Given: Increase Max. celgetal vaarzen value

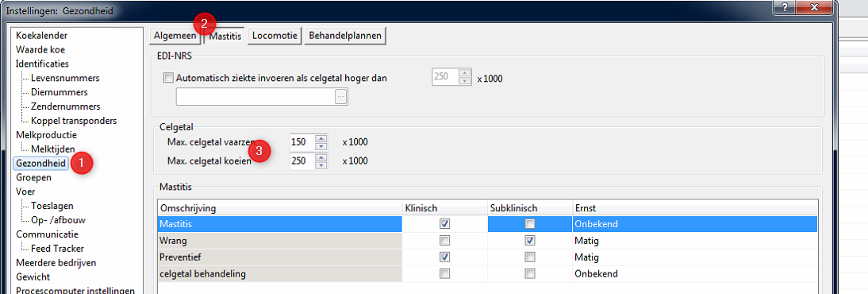Looking at the screenshot, I should tap(321, 139).
